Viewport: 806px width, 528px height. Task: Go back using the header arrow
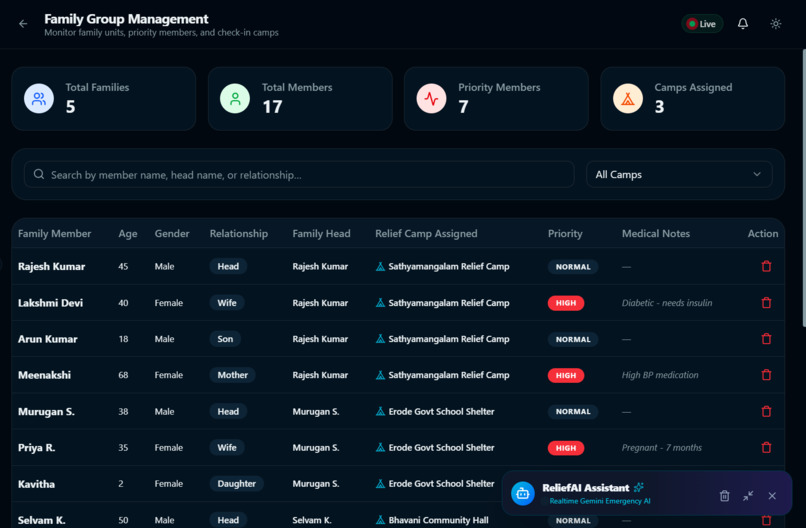[x=23, y=24]
